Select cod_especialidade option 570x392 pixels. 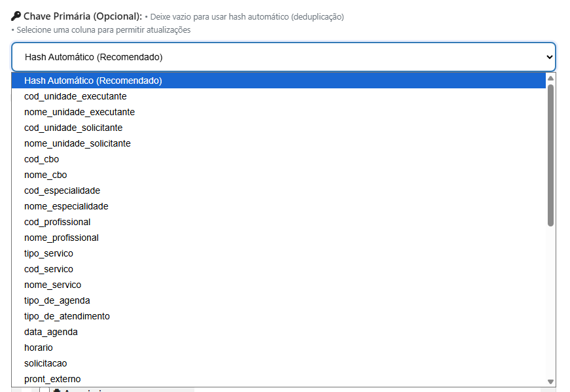click(62, 190)
